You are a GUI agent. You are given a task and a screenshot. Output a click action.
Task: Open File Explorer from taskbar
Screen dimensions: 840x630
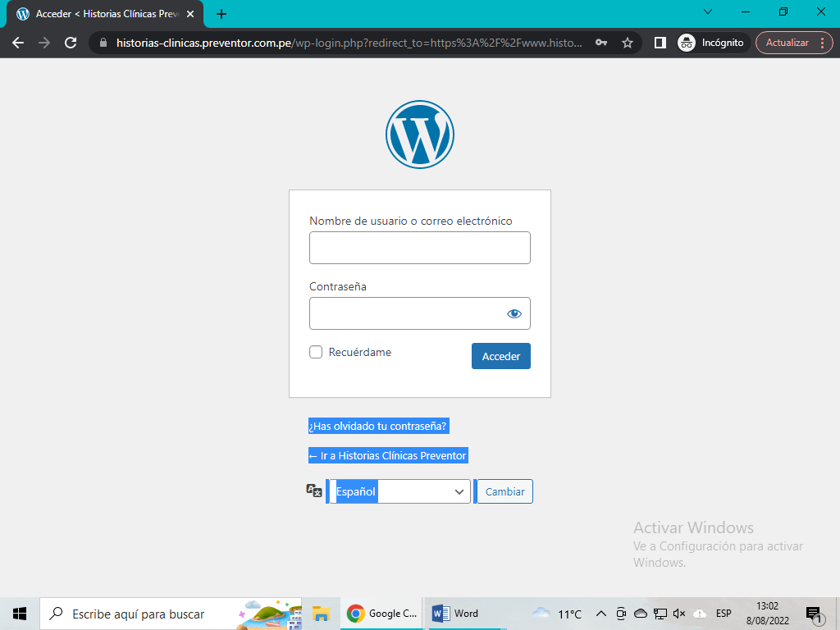[x=321, y=614]
